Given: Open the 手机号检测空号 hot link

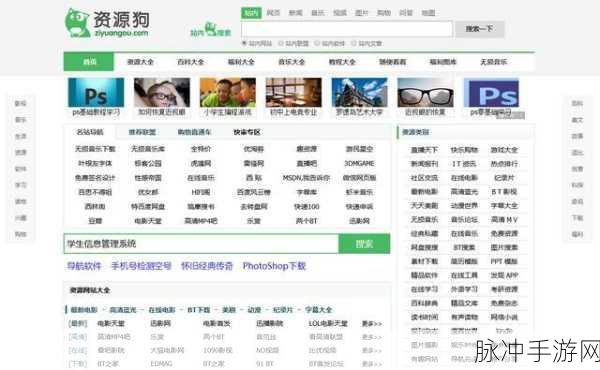Looking at the screenshot, I should pos(141,266).
